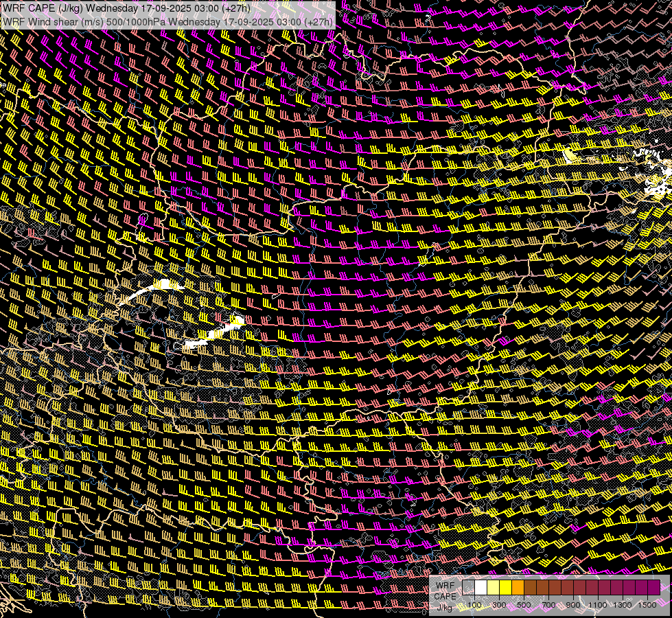Click the 'J/kg' unit label in legend
The width and height of the screenshot is (672, 618).
tap(444, 608)
